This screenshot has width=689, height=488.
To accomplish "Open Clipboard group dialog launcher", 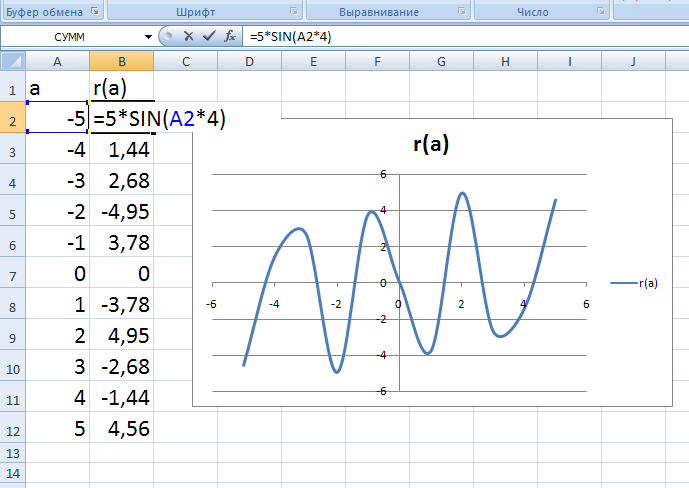I will 95,11.
